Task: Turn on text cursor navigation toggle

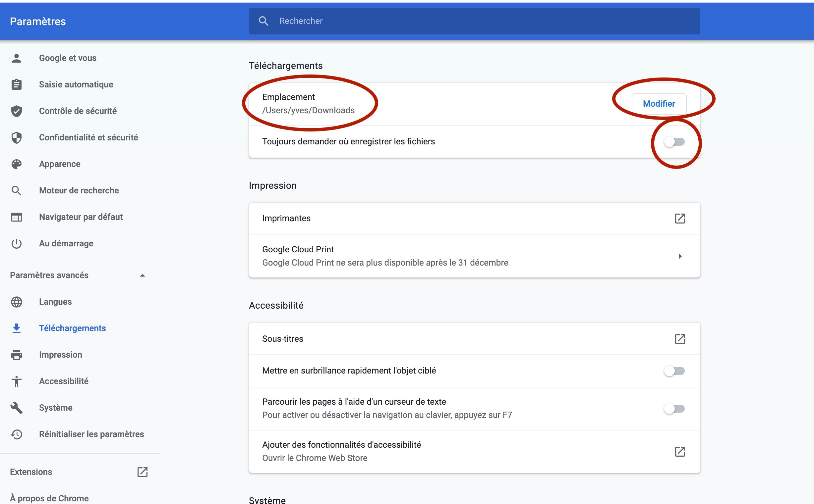Action: pyautogui.click(x=674, y=409)
